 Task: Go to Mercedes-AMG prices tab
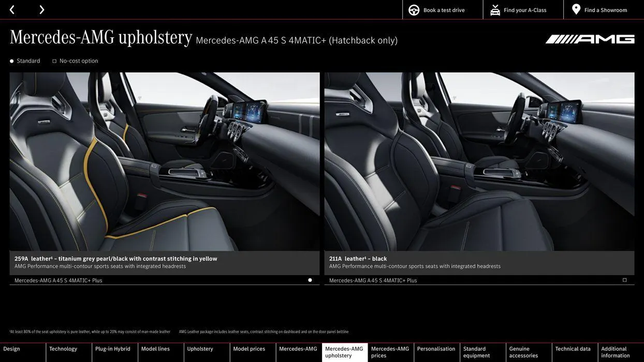390,352
